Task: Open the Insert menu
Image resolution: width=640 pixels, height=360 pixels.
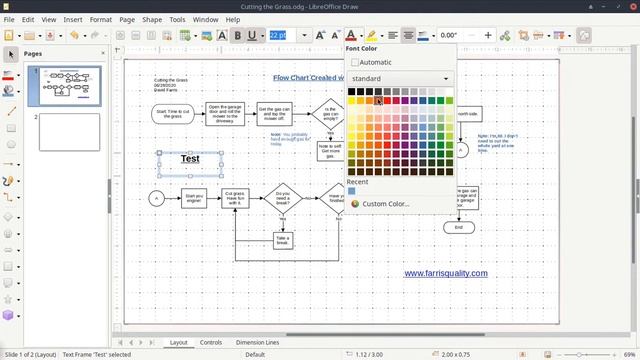Action: (x=73, y=20)
